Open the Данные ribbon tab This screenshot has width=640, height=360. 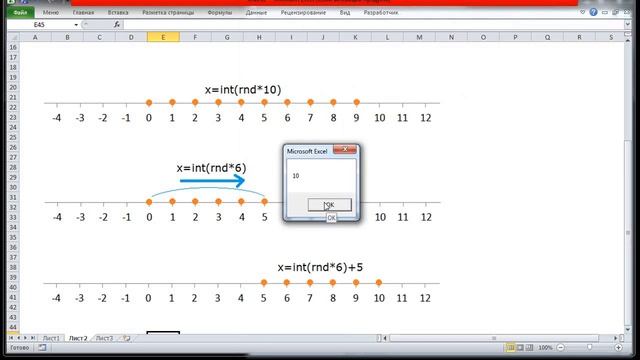(256, 13)
